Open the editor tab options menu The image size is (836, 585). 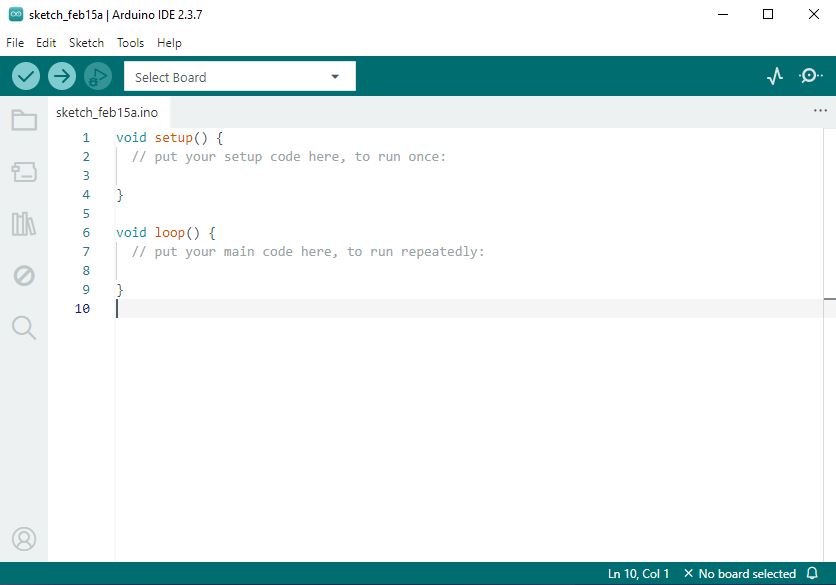coord(820,111)
